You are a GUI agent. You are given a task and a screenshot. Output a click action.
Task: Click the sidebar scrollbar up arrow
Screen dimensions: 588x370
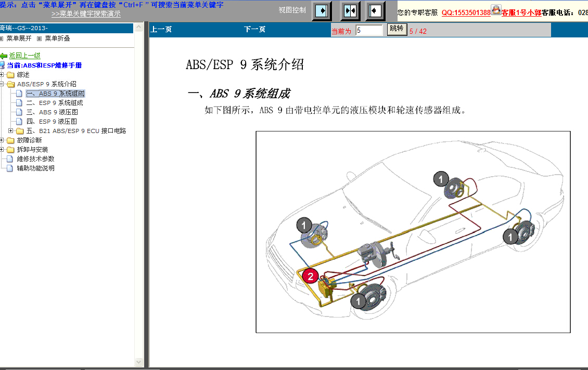tap(139, 27)
